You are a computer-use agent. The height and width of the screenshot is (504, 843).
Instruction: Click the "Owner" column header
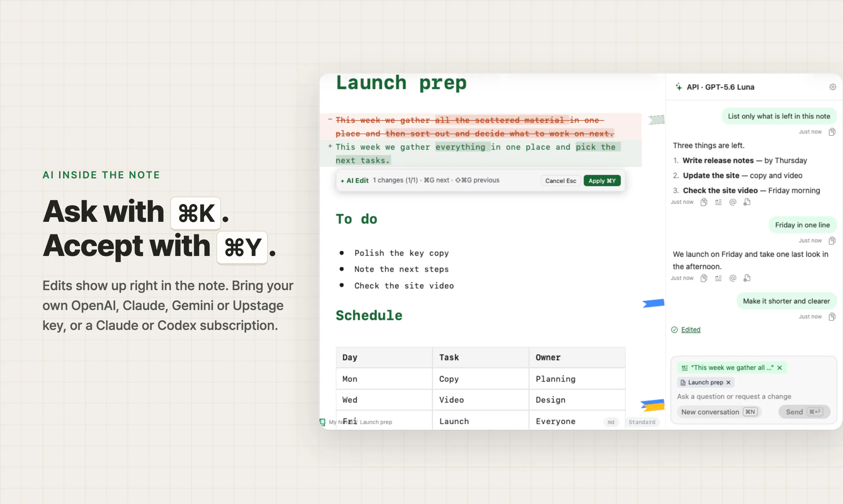tap(577, 357)
